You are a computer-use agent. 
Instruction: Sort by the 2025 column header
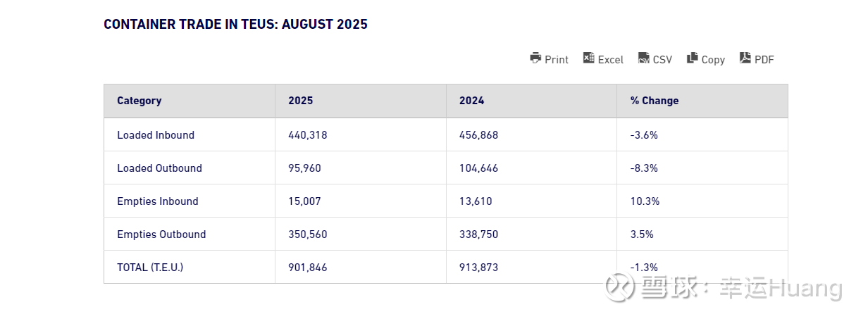point(301,101)
